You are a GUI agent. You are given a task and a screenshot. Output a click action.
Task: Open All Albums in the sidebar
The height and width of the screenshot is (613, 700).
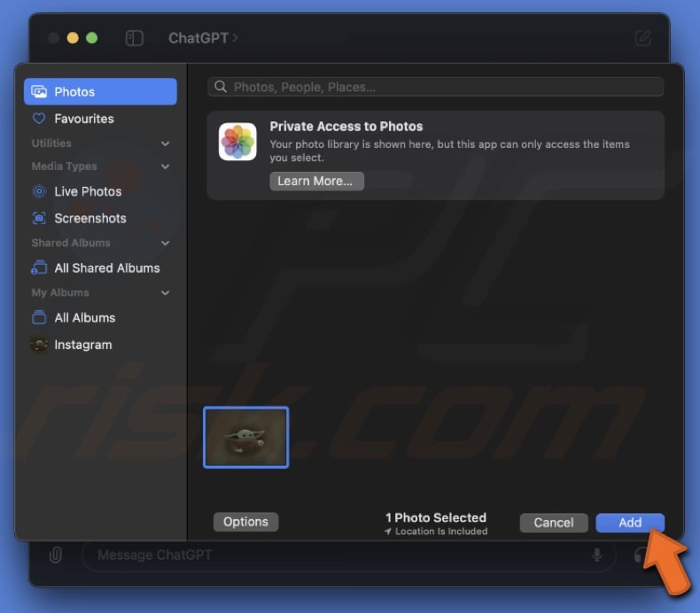(85, 318)
